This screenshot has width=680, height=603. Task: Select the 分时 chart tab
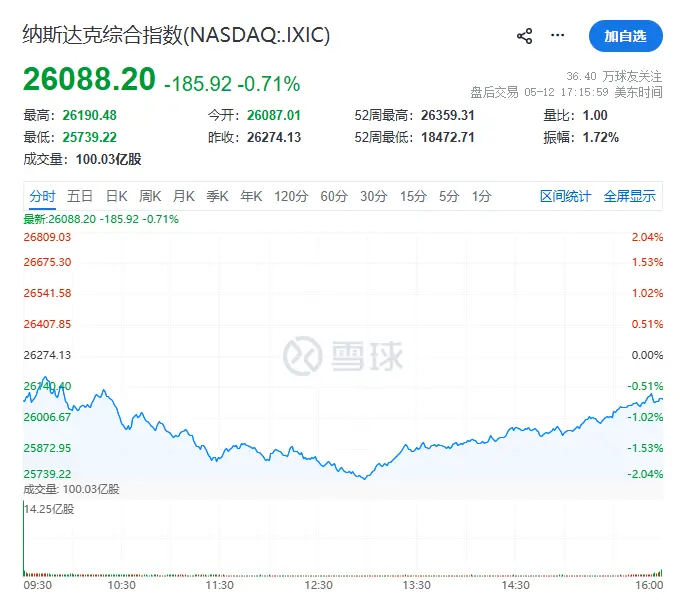coord(42,196)
